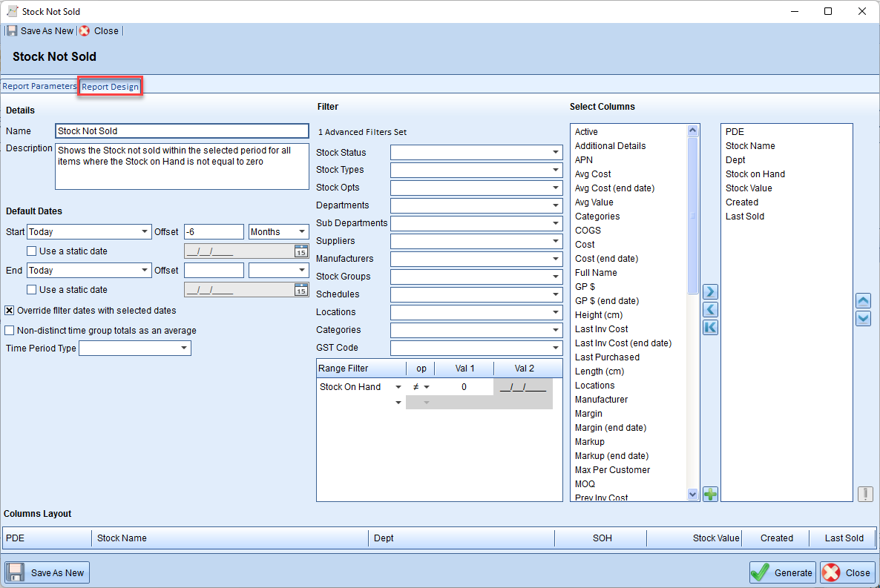Select 'Stock on Hand' in selected columns list
Viewport: 880px width, 588px height.
pos(755,174)
